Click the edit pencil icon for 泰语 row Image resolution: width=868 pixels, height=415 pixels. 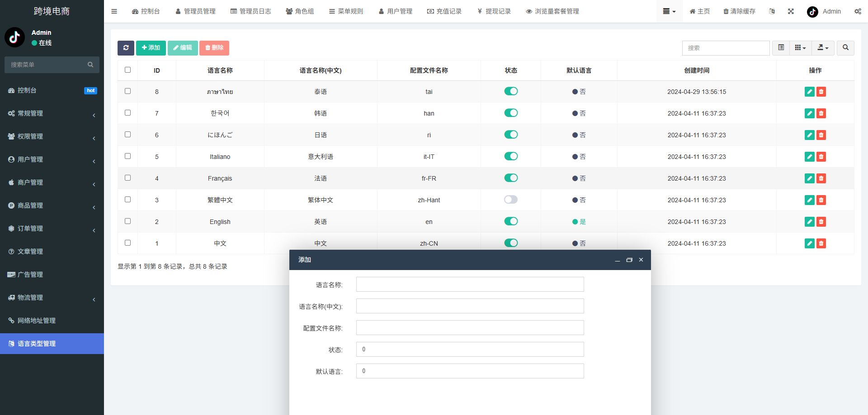[x=809, y=91]
